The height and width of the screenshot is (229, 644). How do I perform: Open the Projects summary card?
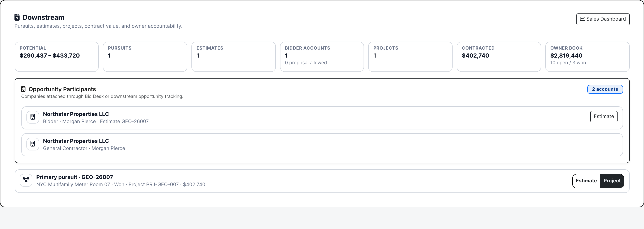tap(410, 57)
